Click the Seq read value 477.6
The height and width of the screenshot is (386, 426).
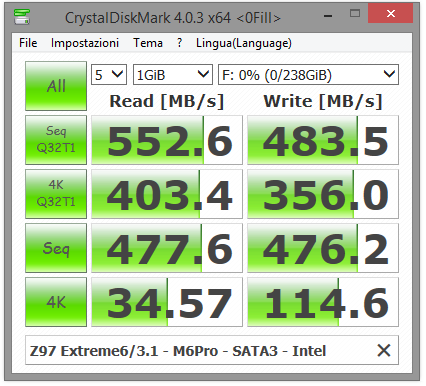[x=167, y=248]
